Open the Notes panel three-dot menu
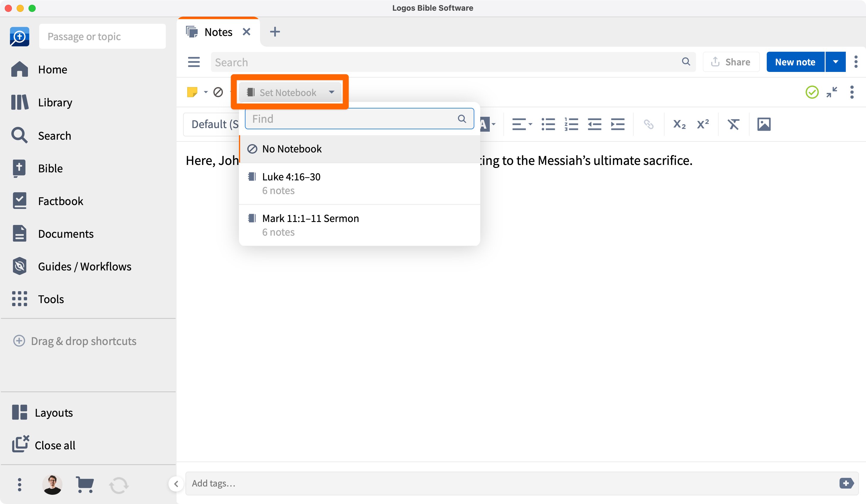Image resolution: width=866 pixels, height=504 pixels. [x=856, y=62]
